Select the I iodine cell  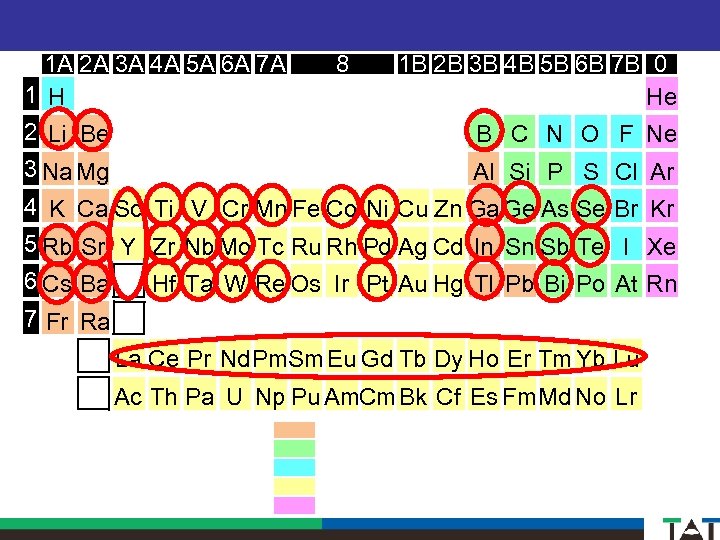[x=626, y=243]
